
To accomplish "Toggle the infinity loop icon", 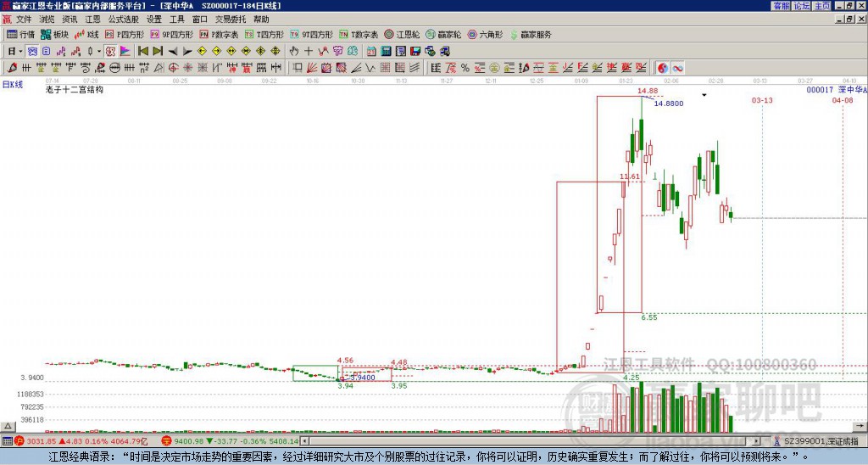I will coord(677,68).
